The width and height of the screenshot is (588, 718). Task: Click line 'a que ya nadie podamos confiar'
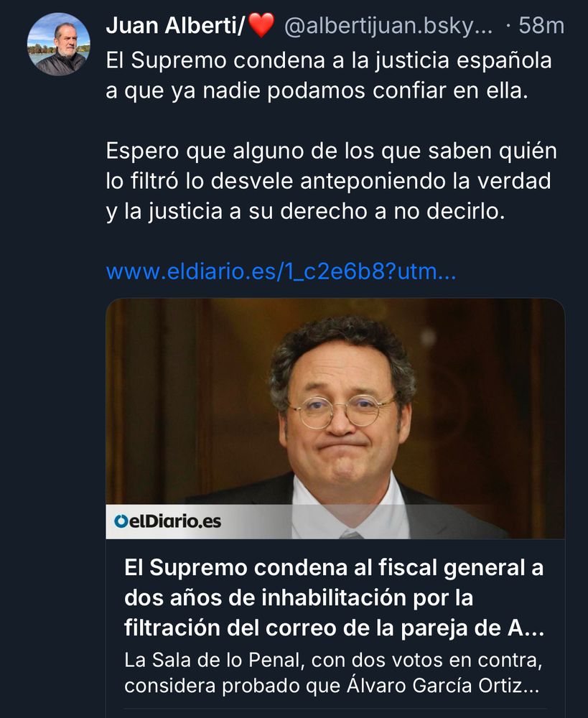click(317, 90)
